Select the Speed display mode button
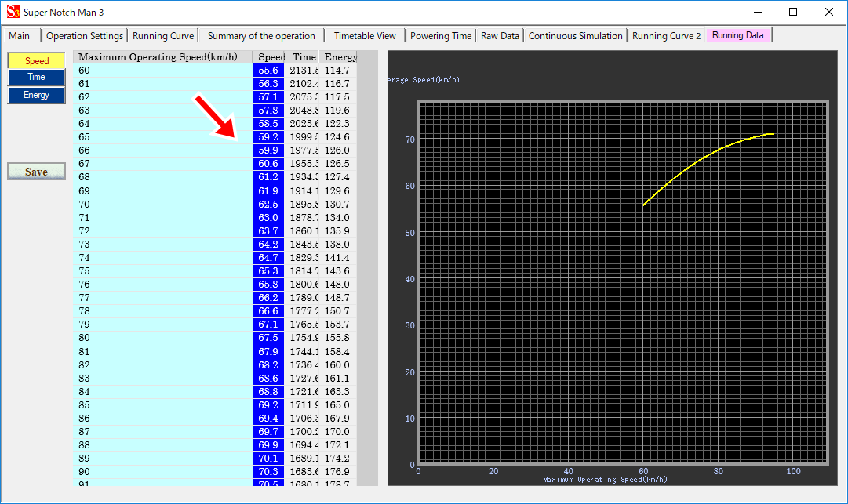This screenshot has height=504, width=848. coord(37,60)
